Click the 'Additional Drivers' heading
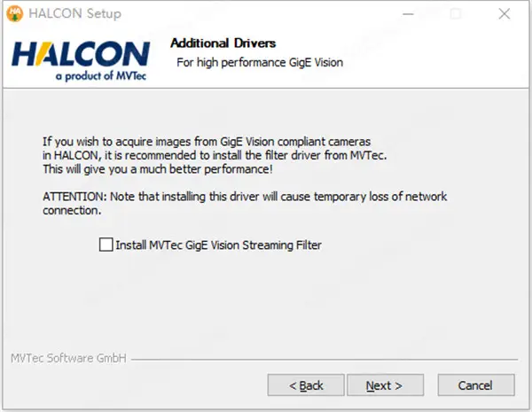The image size is (532, 412). pyautogui.click(x=223, y=43)
